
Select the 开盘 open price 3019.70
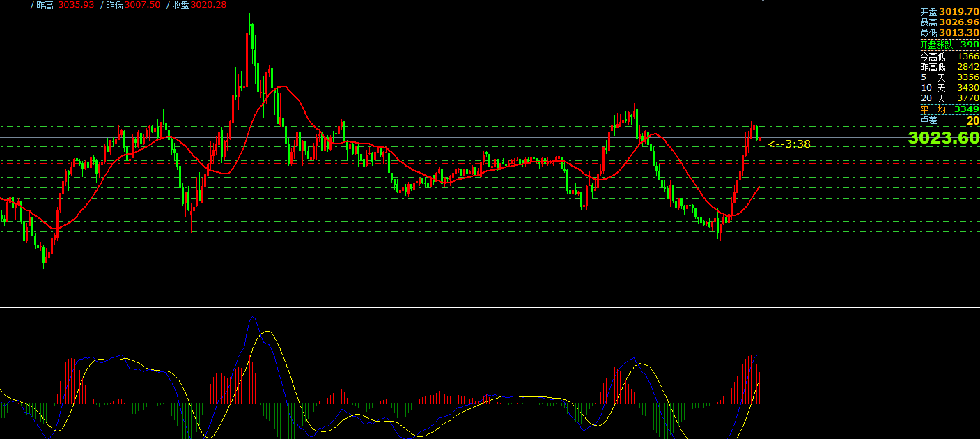tap(958, 12)
